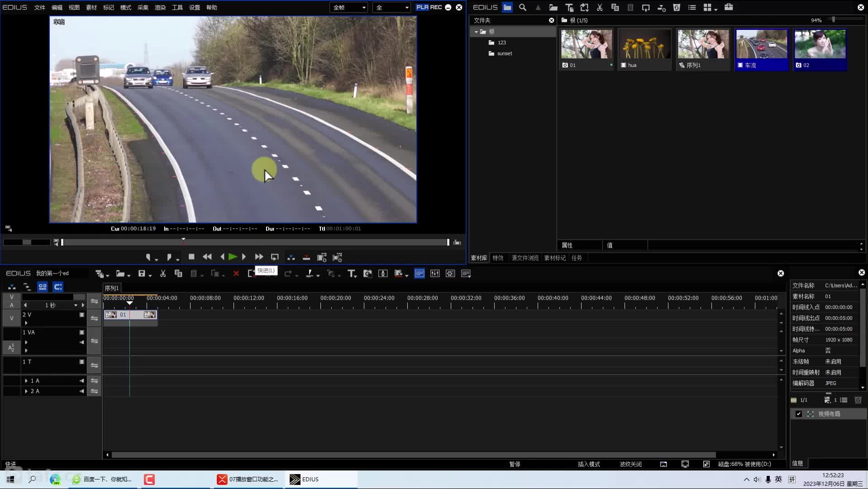Step forward one frame in the player
This screenshot has height=489, width=868.
tap(244, 257)
